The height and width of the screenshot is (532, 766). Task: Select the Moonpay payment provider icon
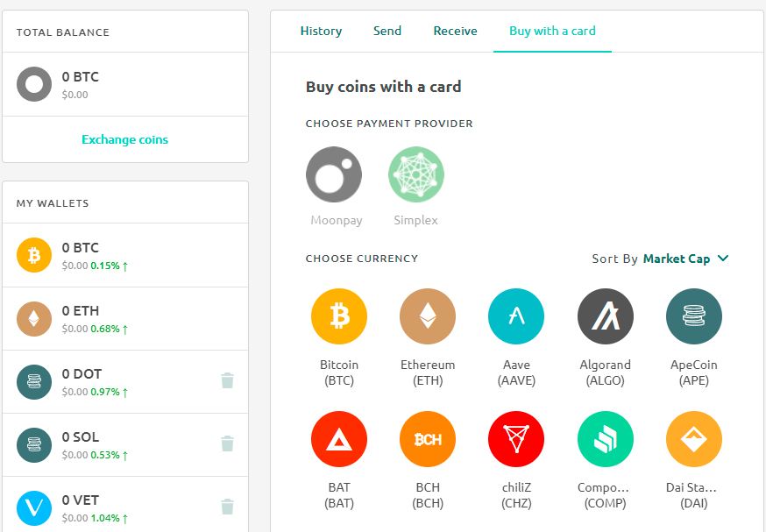(334, 174)
